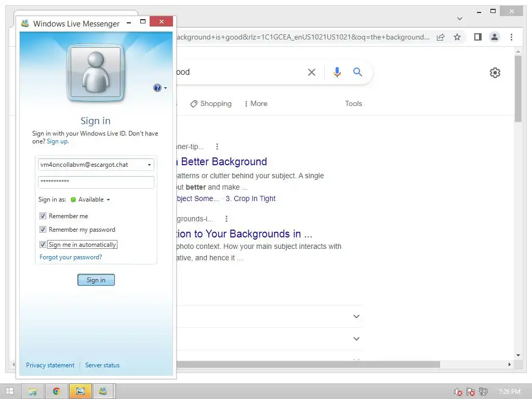Open Forgot your password link
532x399 pixels.
pyautogui.click(x=71, y=257)
